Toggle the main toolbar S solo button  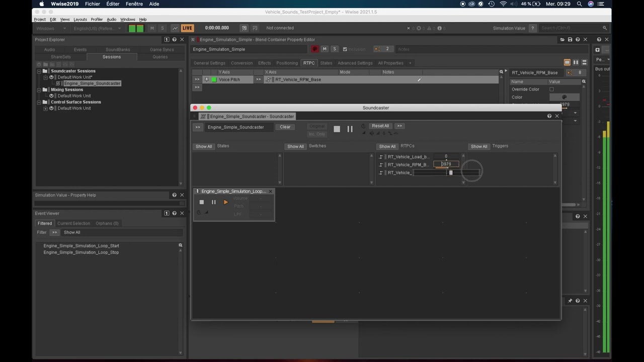coord(162,28)
